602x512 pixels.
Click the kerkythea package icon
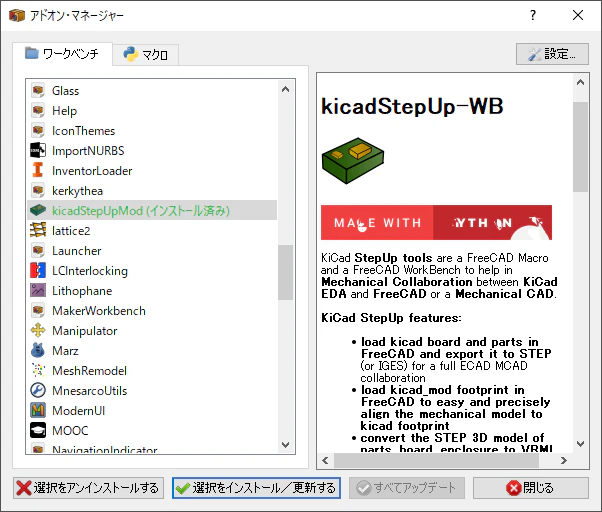pos(38,190)
